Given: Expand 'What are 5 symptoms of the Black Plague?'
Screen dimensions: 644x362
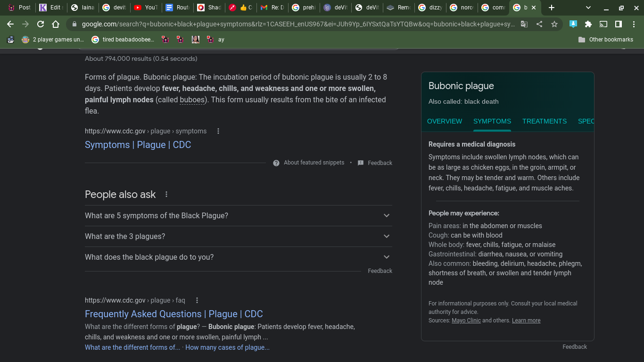Looking at the screenshot, I should (239, 215).
